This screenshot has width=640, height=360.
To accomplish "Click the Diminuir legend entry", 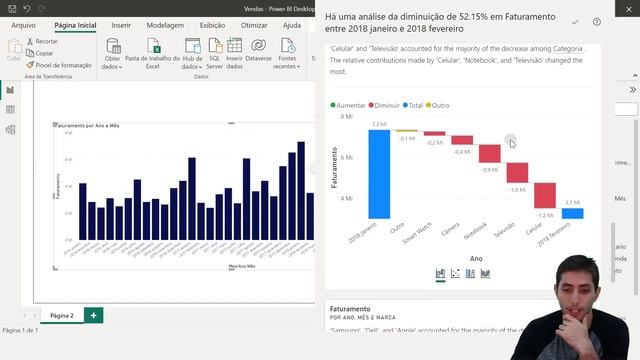I will click(x=384, y=105).
